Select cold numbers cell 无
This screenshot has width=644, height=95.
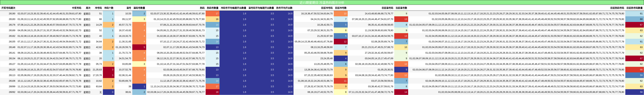(100, 92)
